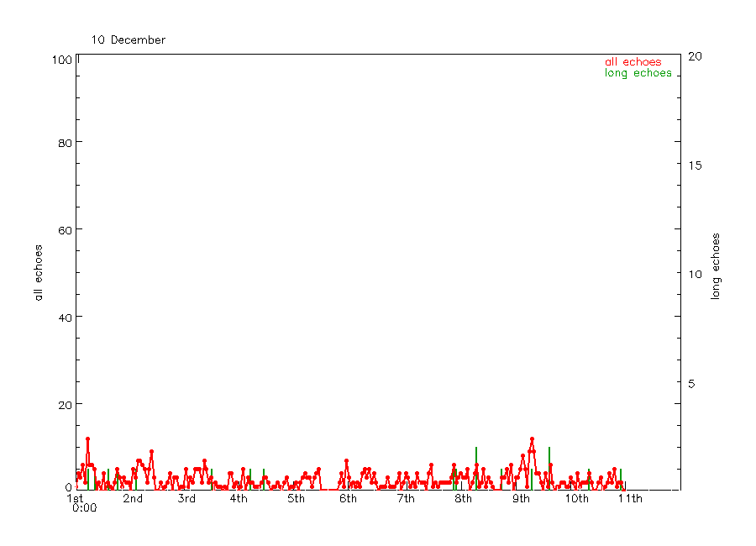
Task: Click the '60' left axis tick label
Action: click(x=65, y=230)
